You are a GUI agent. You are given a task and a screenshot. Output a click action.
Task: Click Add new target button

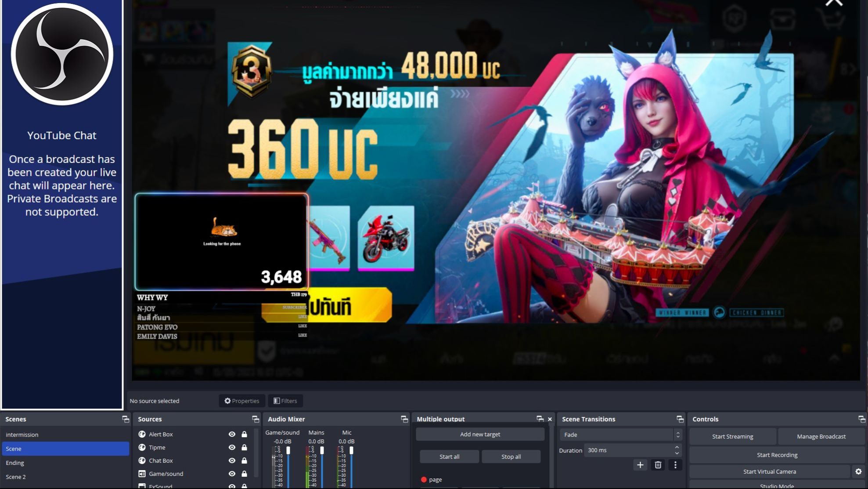point(480,434)
